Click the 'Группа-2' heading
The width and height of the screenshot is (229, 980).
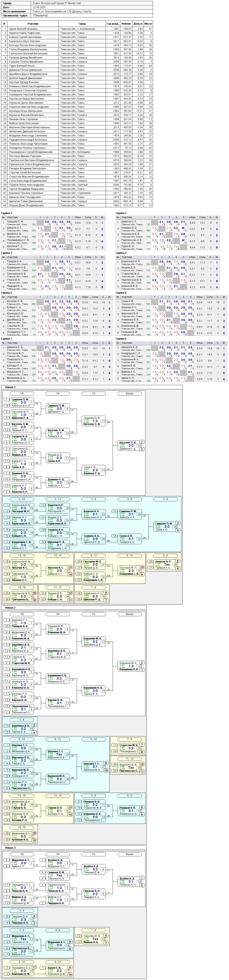(x=121, y=213)
